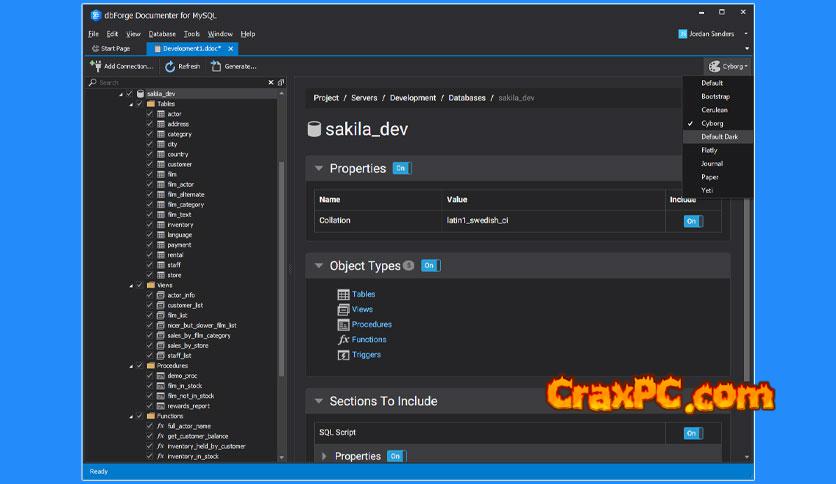Collapse the Object Types section
The width and height of the screenshot is (836, 484).
tap(319, 266)
